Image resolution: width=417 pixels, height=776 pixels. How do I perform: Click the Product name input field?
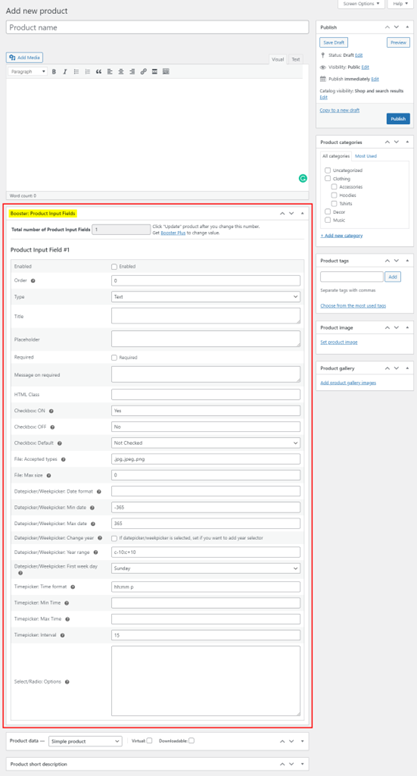[x=157, y=28]
